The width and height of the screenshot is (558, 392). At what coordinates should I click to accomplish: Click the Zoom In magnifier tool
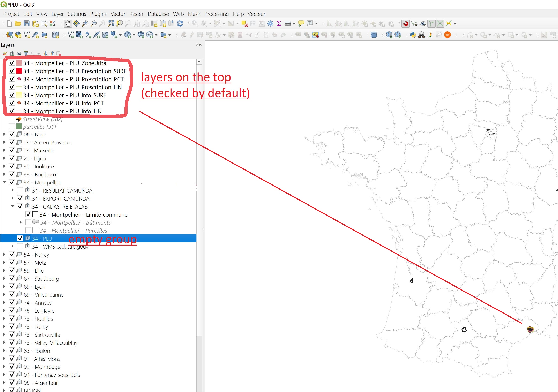pyautogui.click(x=85, y=24)
